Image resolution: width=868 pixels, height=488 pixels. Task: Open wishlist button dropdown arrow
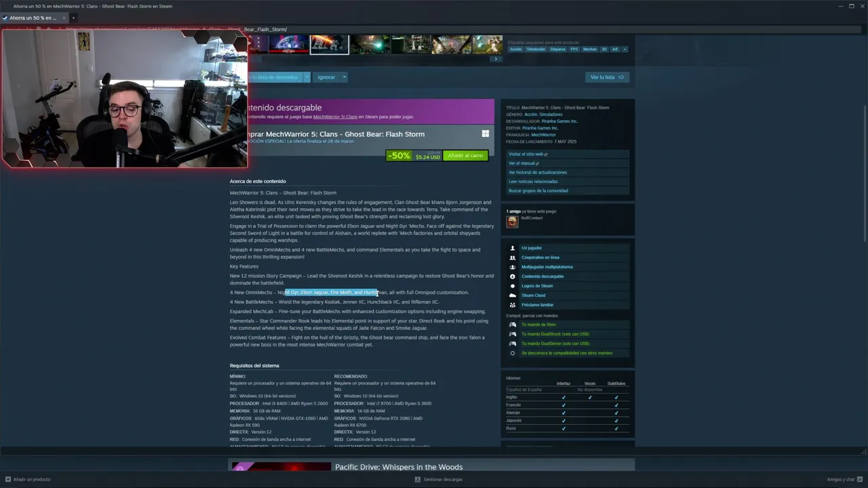click(x=307, y=77)
